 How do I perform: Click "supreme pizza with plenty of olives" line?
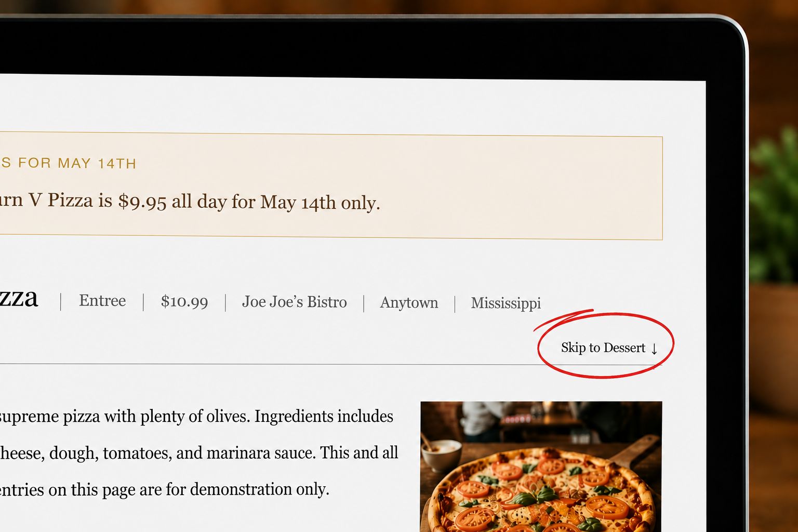tap(124, 416)
